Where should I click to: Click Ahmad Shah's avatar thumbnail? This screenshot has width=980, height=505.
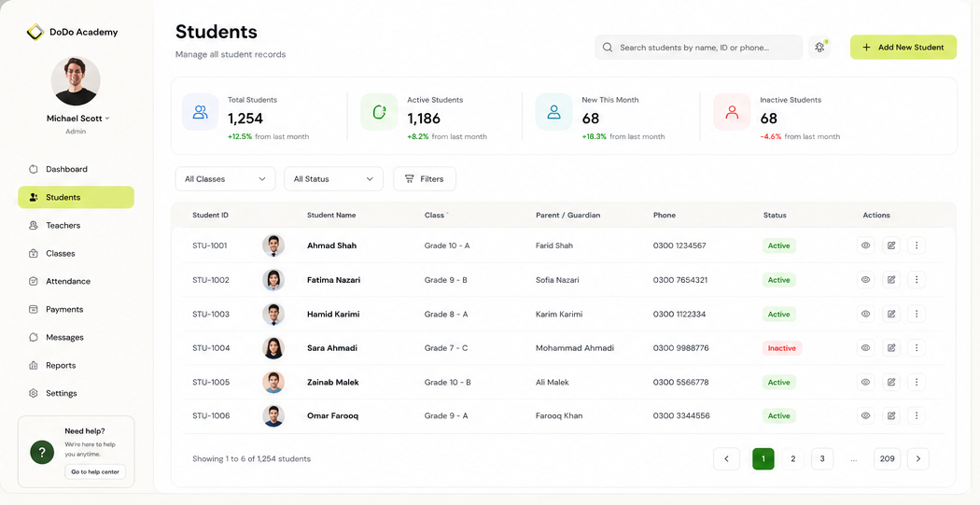pyautogui.click(x=273, y=245)
